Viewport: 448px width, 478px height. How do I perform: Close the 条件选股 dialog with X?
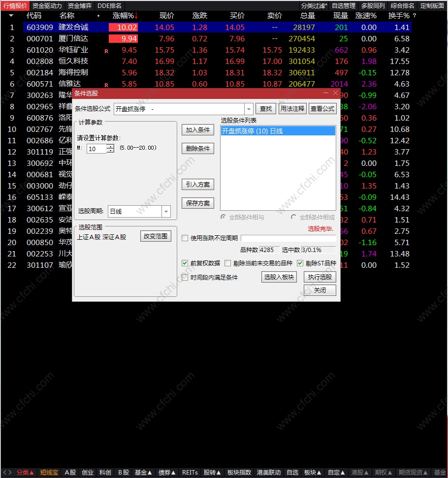tap(335, 93)
